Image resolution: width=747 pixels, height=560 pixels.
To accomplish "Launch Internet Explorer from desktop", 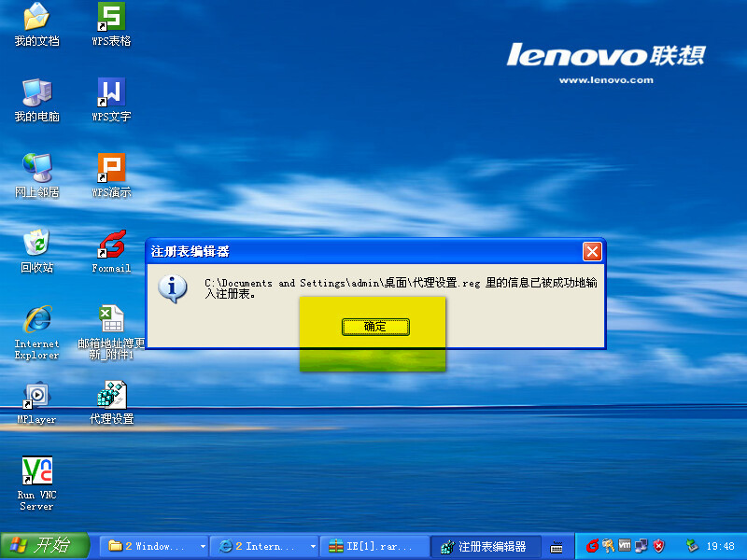I will pyautogui.click(x=36, y=319).
